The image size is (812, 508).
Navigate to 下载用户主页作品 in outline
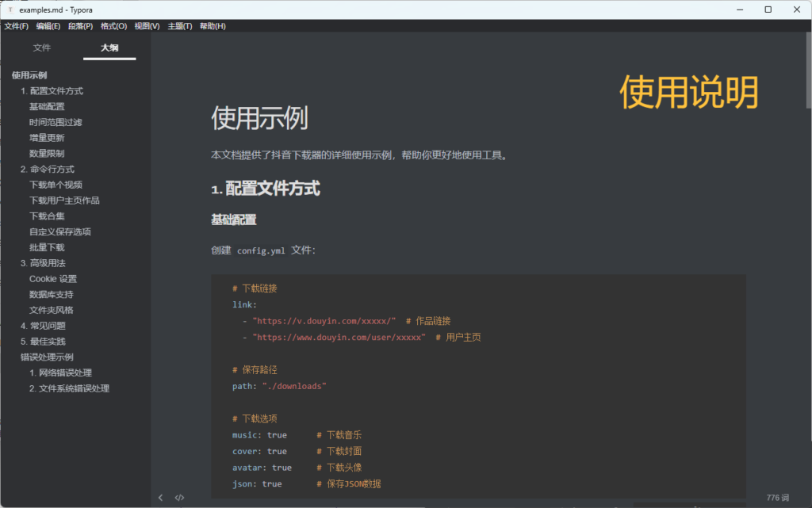coord(65,201)
